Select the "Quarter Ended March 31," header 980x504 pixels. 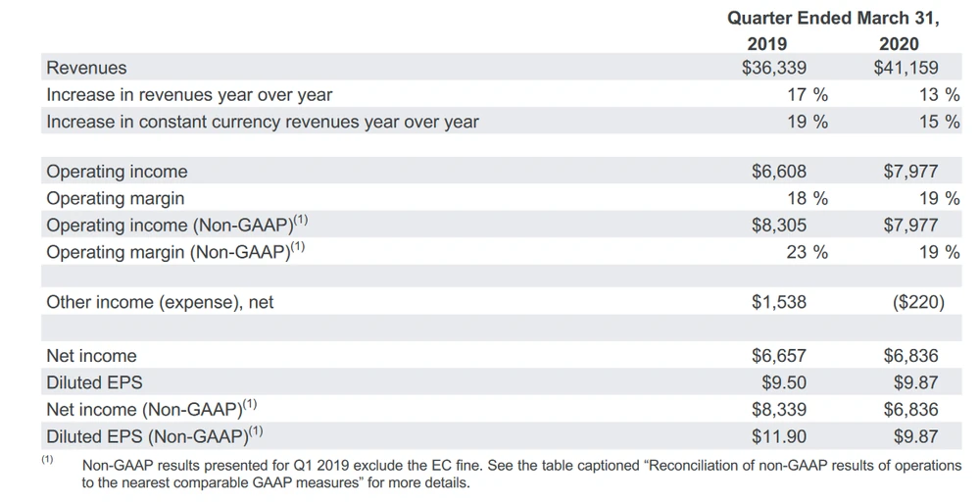(x=833, y=18)
